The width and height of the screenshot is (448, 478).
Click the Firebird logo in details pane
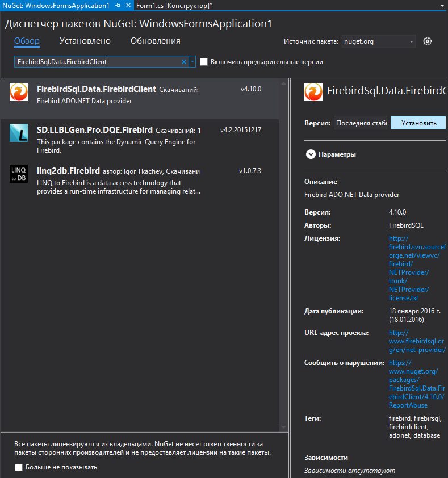pyautogui.click(x=313, y=92)
